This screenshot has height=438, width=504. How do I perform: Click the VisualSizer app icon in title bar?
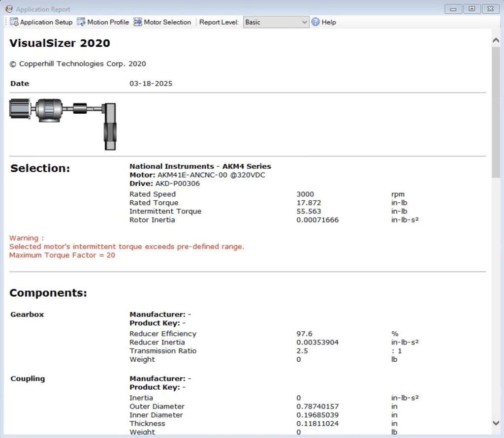[x=8, y=9]
